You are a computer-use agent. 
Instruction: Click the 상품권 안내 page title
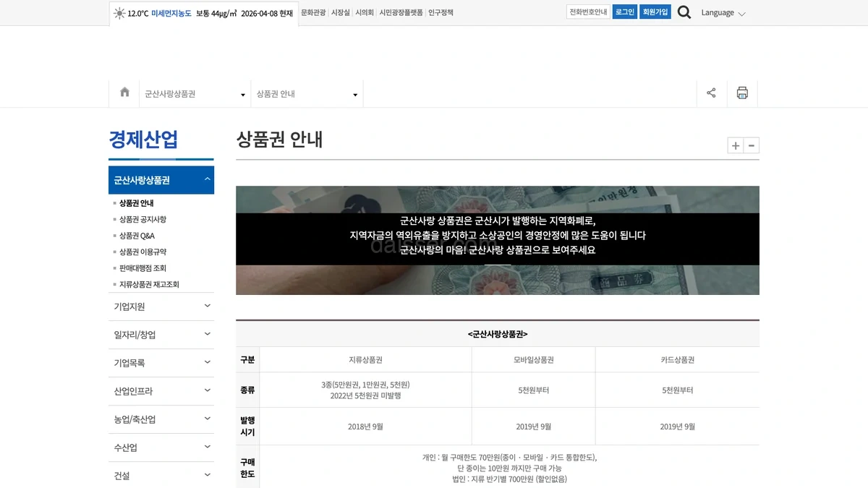(x=279, y=139)
